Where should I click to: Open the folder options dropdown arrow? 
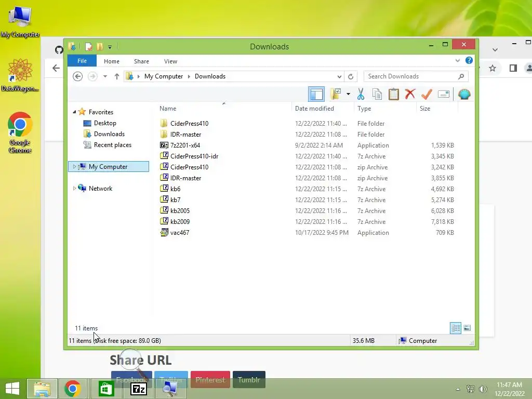(x=348, y=94)
